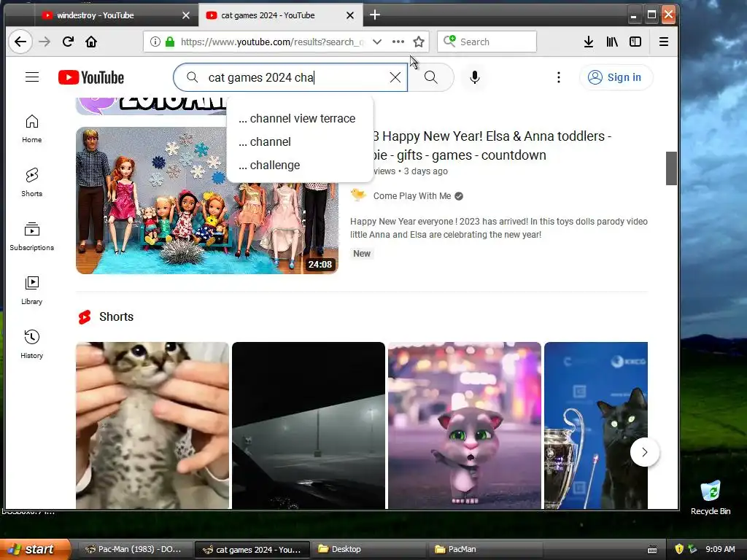Viewport: 747px width, 560px height.
Task: Go back using the browser back arrow
Action: tap(20, 42)
